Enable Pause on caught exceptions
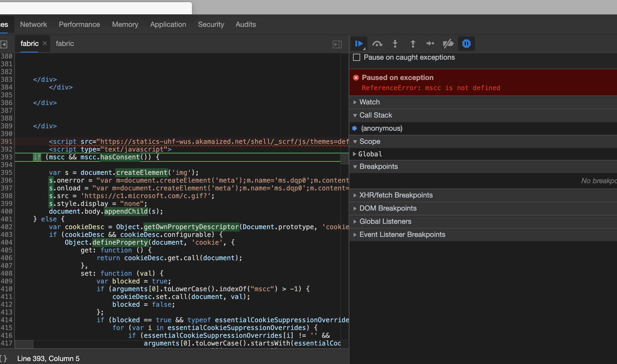Image resolution: width=617 pixels, height=364 pixels. point(356,57)
